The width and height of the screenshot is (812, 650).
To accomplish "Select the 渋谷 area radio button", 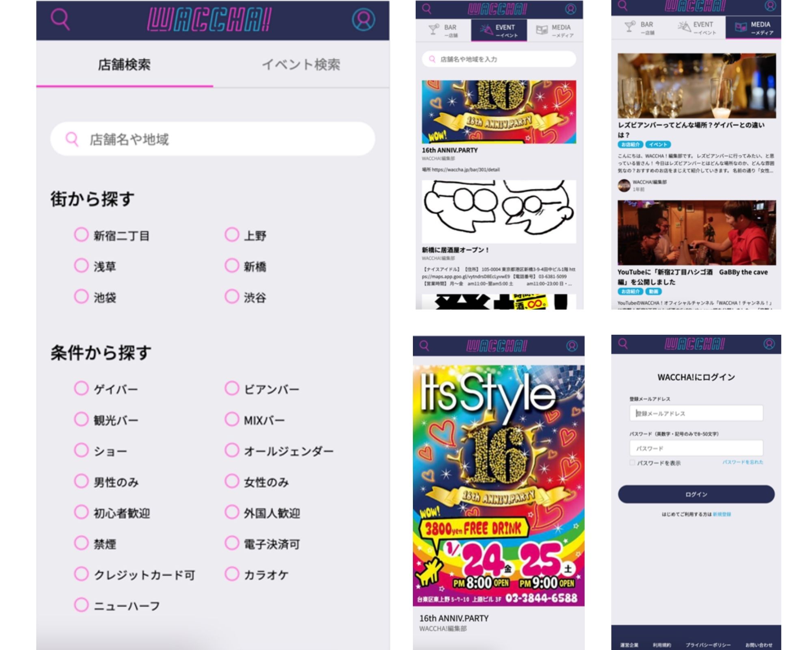I will [232, 297].
